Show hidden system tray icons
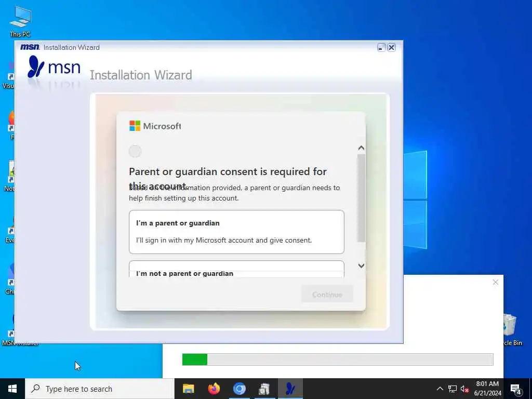 (440, 389)
